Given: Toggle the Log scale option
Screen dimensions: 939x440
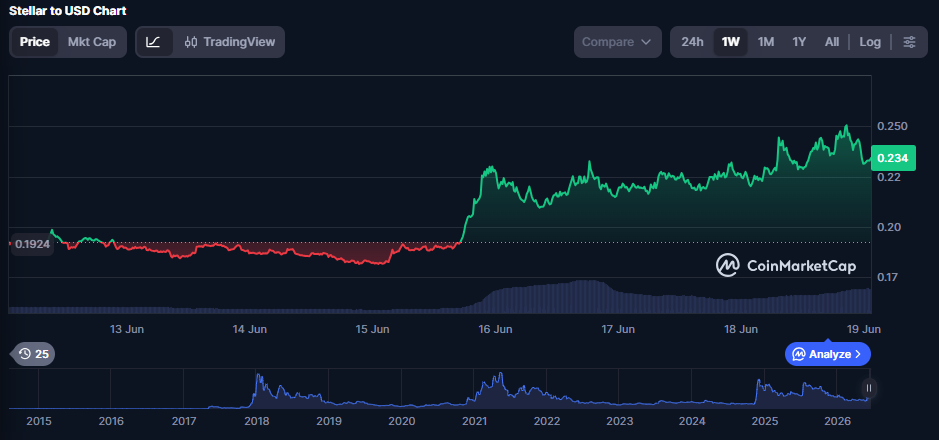Looking at the screenshot, I should 870,42.
